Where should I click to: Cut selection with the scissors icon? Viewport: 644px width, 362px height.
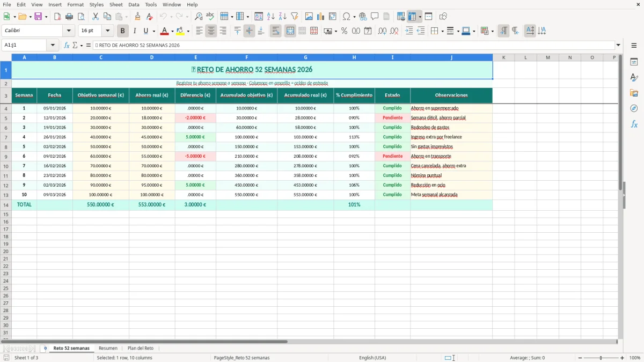coord(96,17)
